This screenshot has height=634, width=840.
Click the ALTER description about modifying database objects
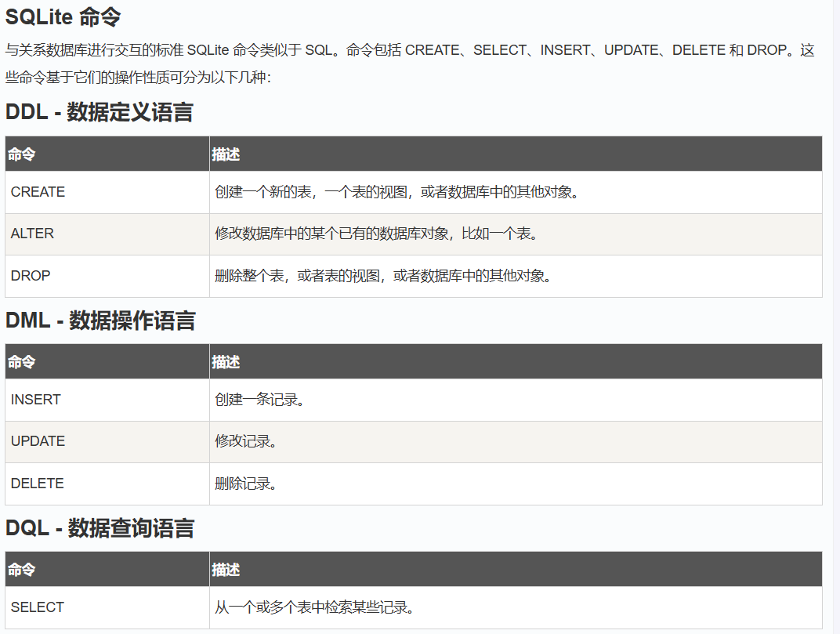[378, 234]
